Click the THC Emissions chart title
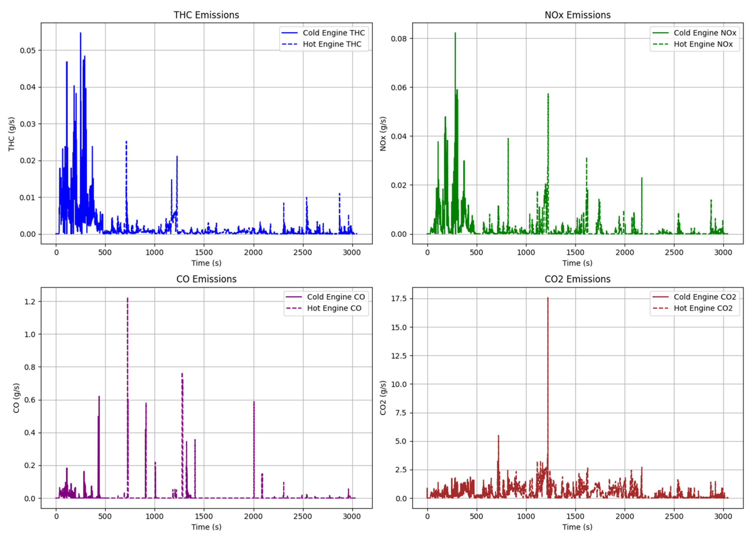The width and height of the screenshot is (756, 546). [x=206, y=15]
